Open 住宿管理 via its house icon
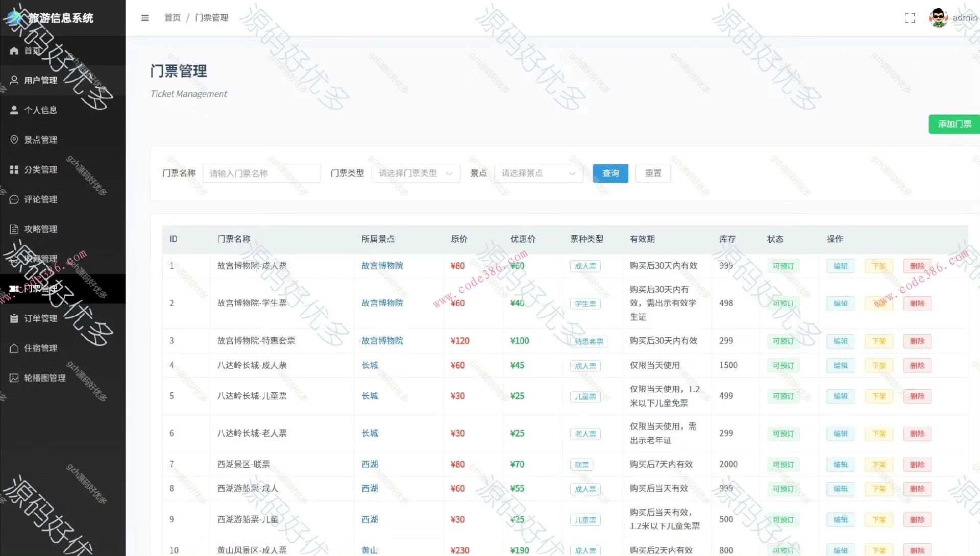Viewport: 980px width, 556px height. pyautogui.click(x=13, y=348)
